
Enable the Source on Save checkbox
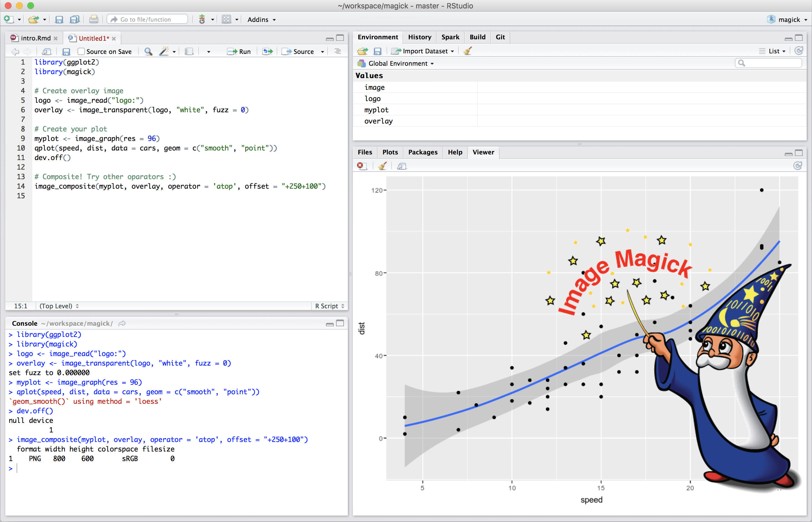point(81,51)
